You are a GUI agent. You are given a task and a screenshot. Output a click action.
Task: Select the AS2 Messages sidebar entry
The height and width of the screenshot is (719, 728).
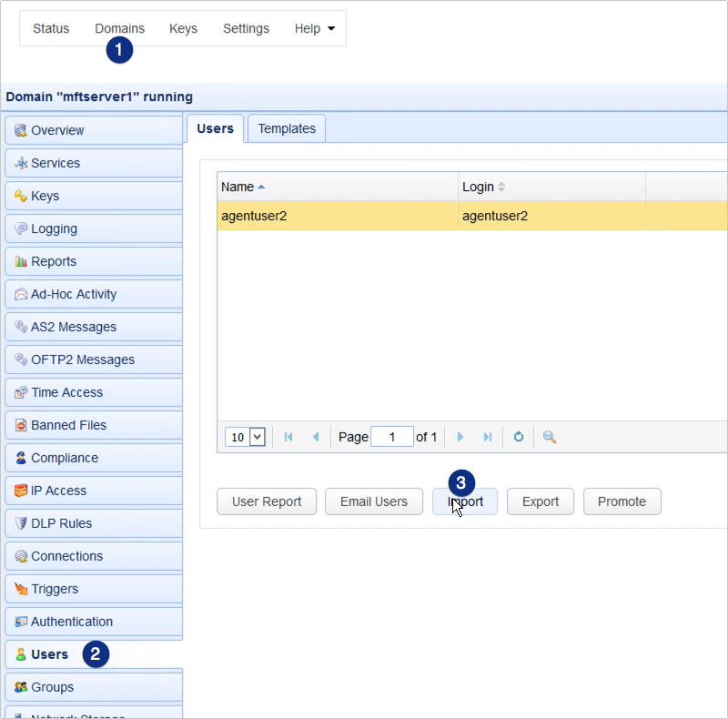pos(75,327)
